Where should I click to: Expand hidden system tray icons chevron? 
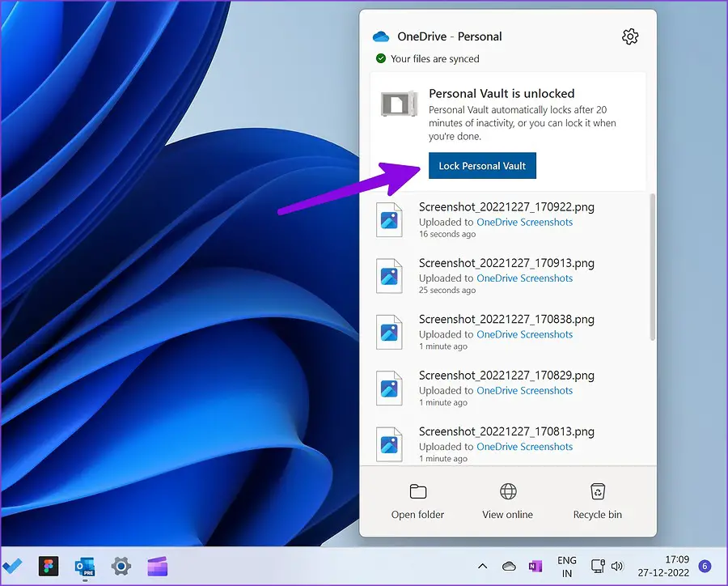(x=482, y=566)
